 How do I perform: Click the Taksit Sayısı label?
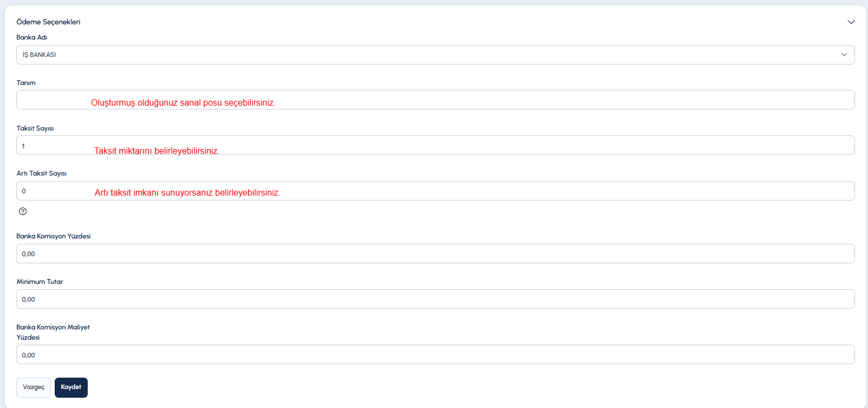[35, 128]
